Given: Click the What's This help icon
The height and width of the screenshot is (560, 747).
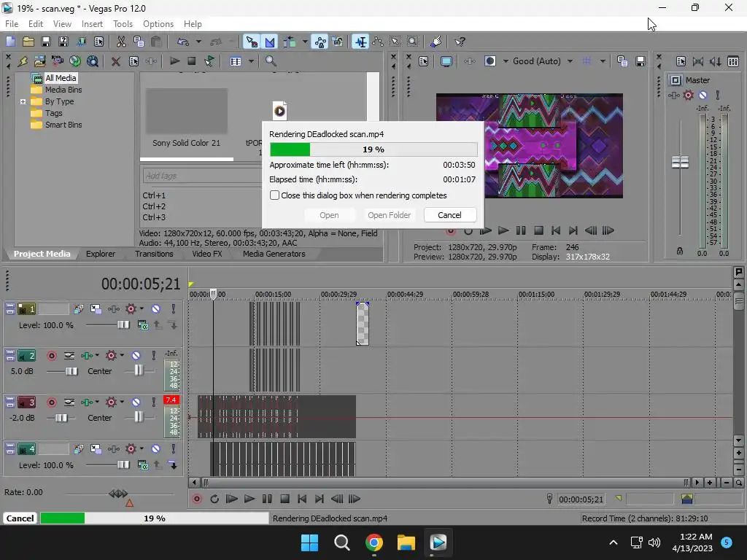Looking at the screenshot, I should click(x=460, y=42).
